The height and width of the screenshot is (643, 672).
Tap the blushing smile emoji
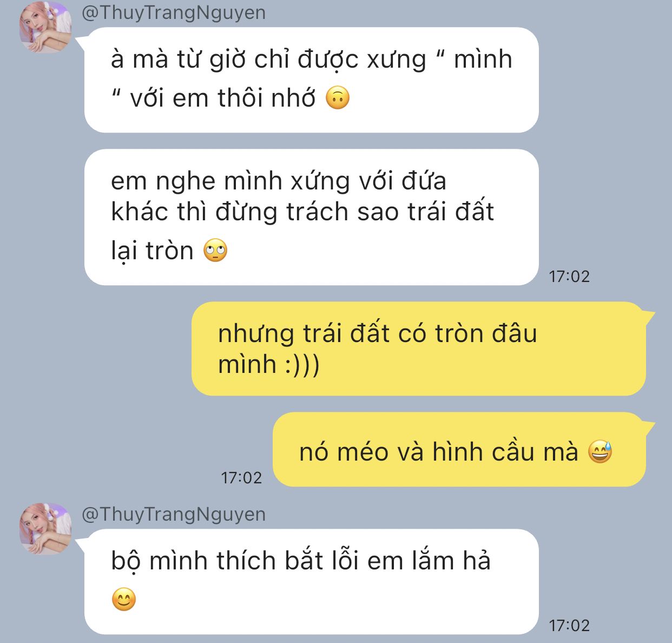click(x=124, y=600)
